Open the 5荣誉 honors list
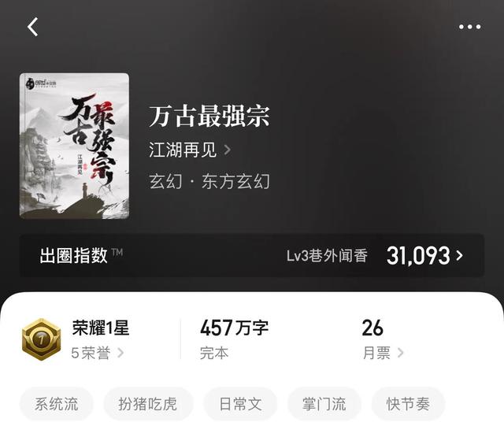Image resolution: width=504 pixels, height=437 pixels. pyautogui.click(x=97, y=353)
